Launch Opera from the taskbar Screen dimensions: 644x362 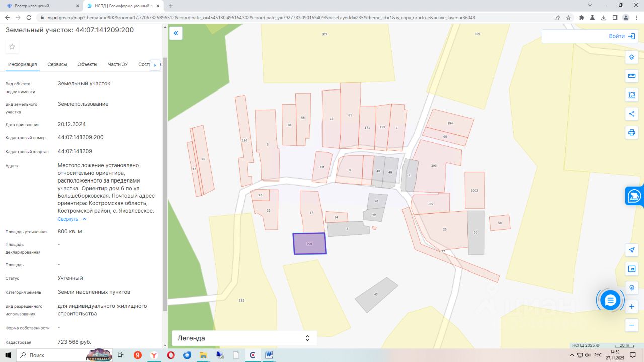coord(171,355)
